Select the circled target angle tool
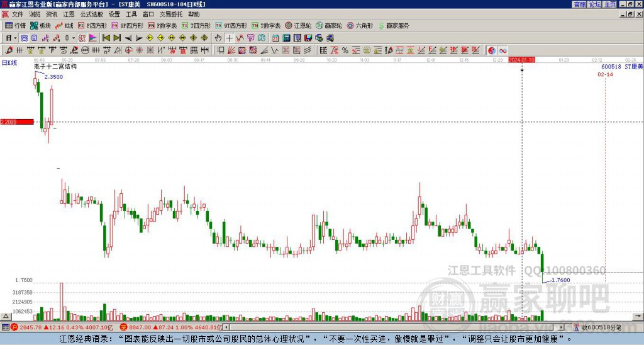 (x=128, y=50)
